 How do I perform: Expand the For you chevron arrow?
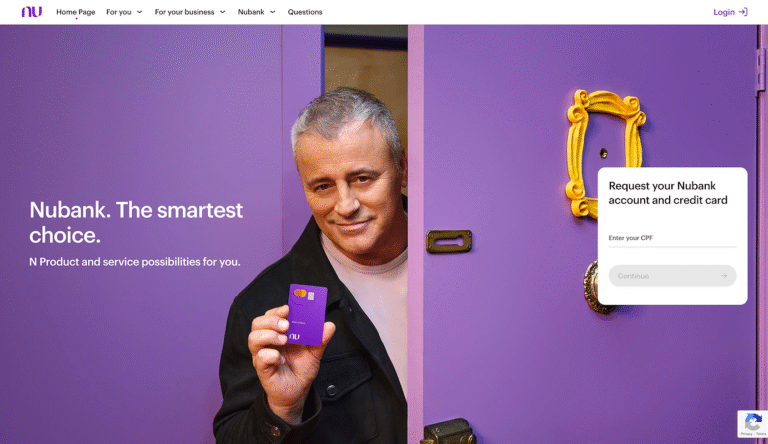point(140,12)
